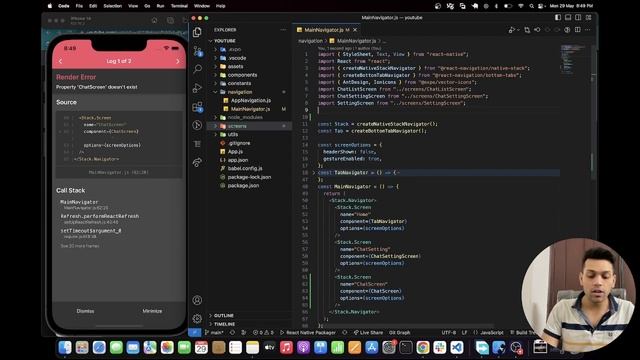Image resolution: width=640 pixels, height=360 pixels.
Task: Open the Search view in activity bar
Action: [197, 69]
